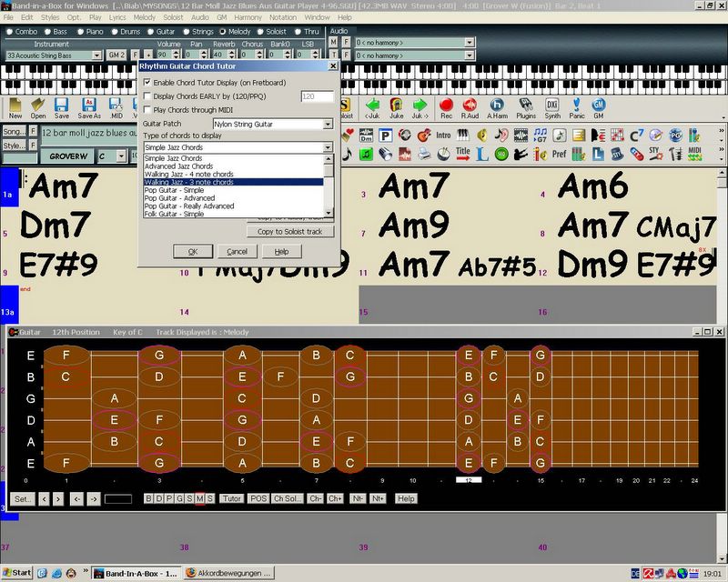Check Play Chords through MIDI
This screenshot has height=582, width=728.
click(147, 109)
